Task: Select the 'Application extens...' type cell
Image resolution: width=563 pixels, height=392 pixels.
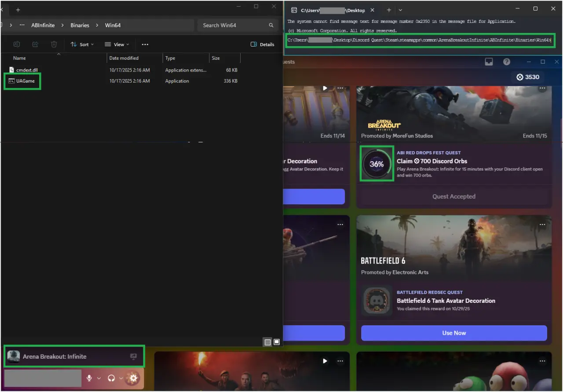Action: (186, 70)
